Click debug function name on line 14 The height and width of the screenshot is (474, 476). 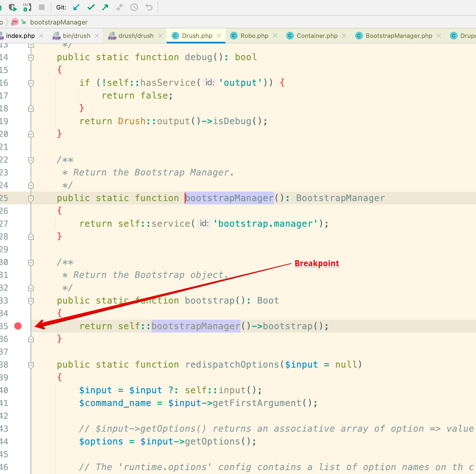[x=198, y=57]
